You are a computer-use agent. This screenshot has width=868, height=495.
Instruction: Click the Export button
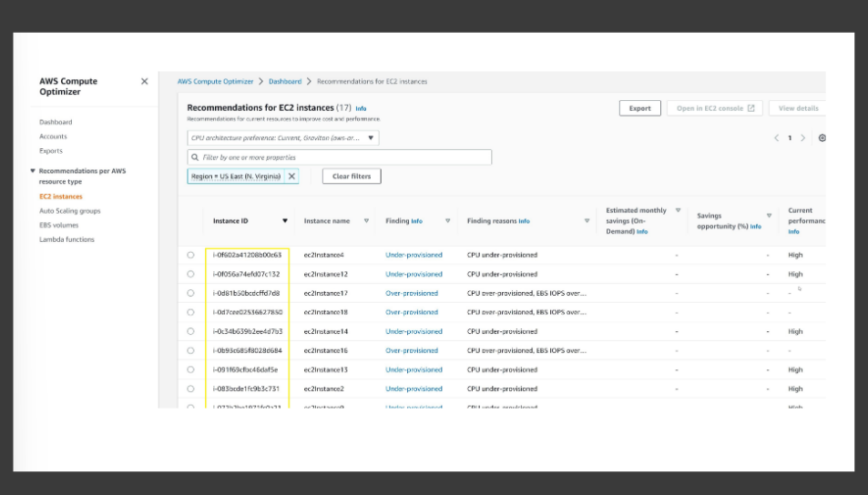click(639, 108)
